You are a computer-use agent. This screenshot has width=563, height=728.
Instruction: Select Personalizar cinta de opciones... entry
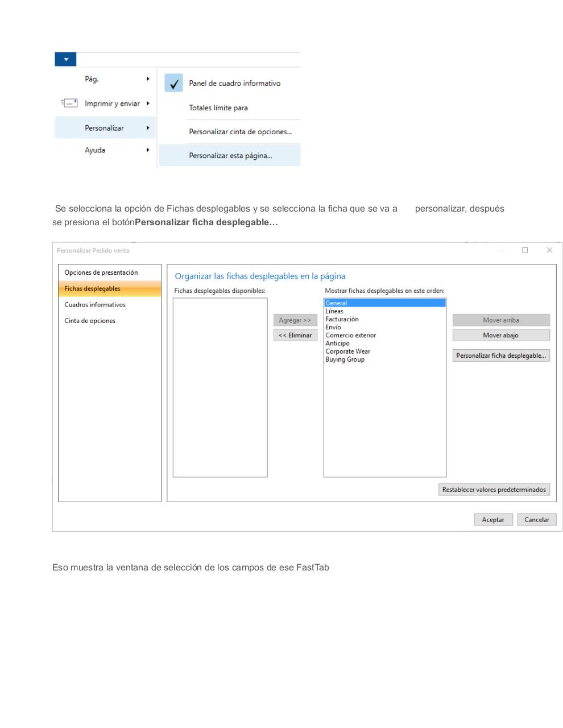(240, 131)
